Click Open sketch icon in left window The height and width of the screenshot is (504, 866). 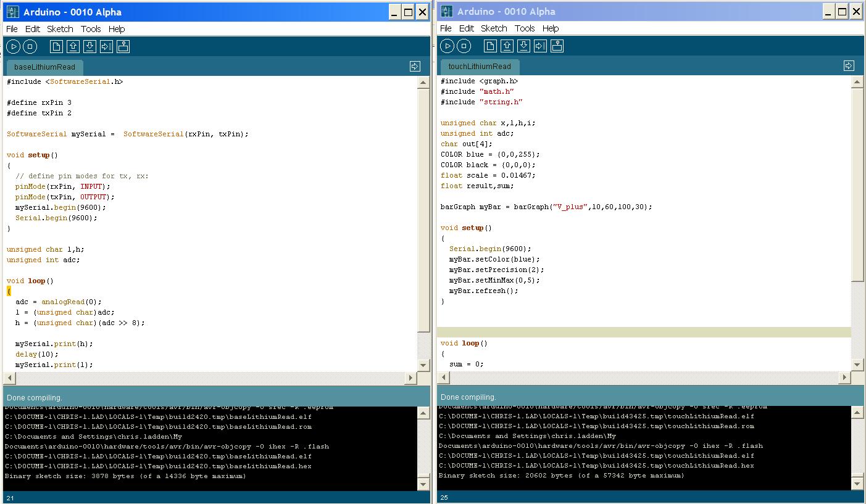(x=73, y=46)
